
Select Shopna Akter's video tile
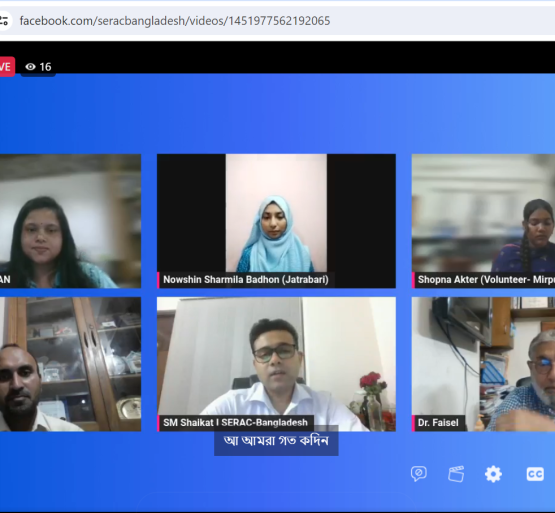[483, 221]
